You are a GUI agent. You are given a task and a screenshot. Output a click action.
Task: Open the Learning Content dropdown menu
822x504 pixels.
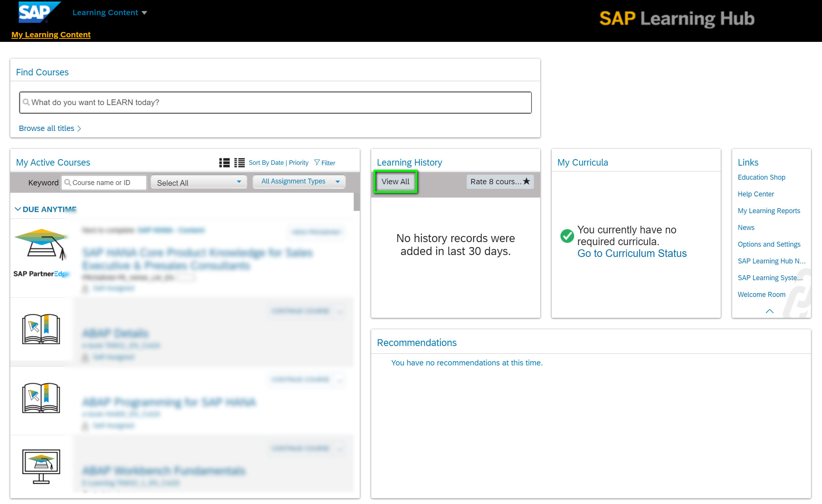pos(110,13)
